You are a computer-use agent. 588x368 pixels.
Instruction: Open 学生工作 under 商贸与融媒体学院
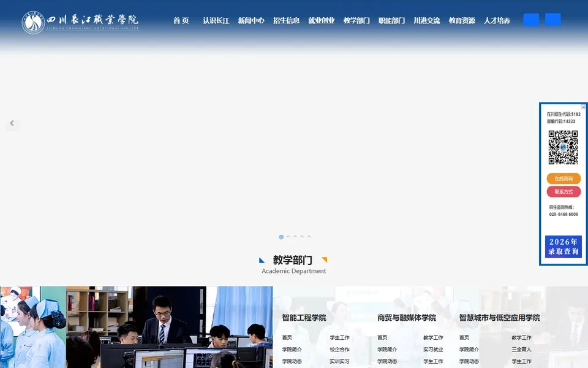pos(433,361)
